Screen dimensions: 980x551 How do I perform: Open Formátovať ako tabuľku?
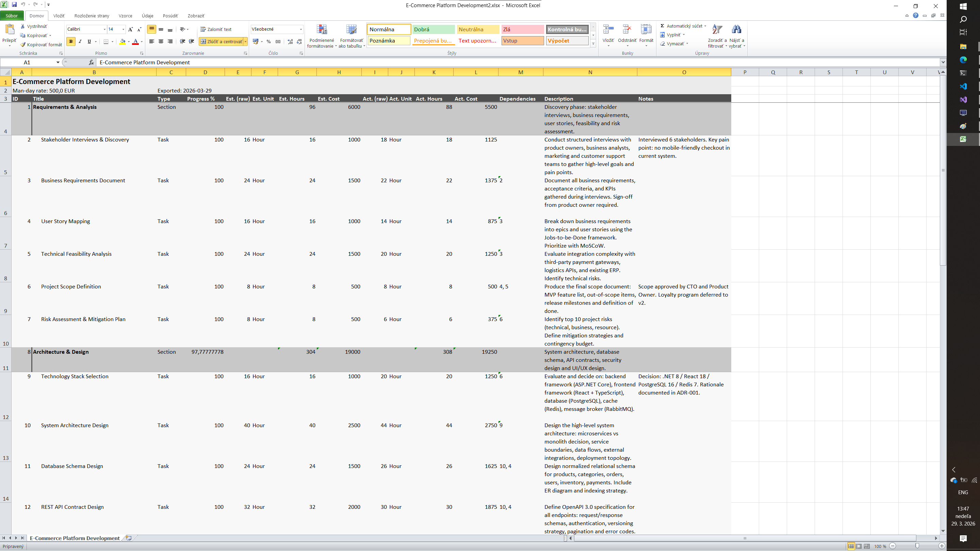click(352, 36)
